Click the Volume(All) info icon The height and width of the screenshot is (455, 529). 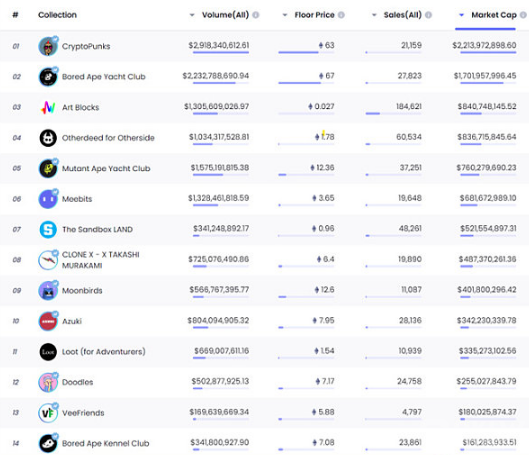coord(256,15)
